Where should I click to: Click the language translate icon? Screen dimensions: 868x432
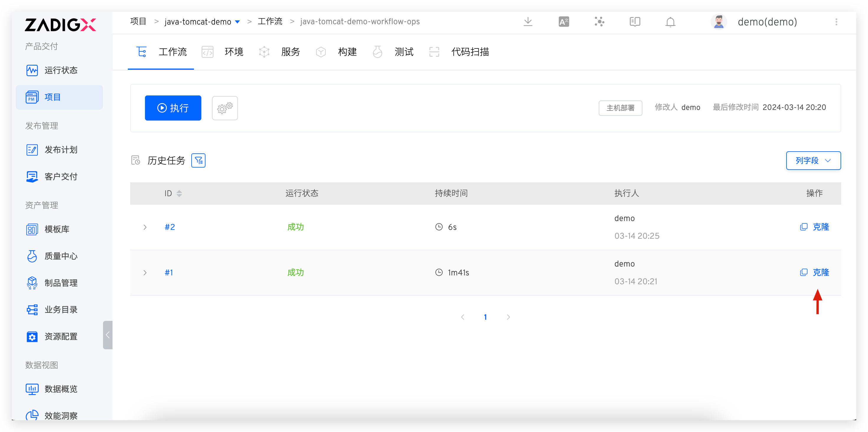tap(564, 22)
